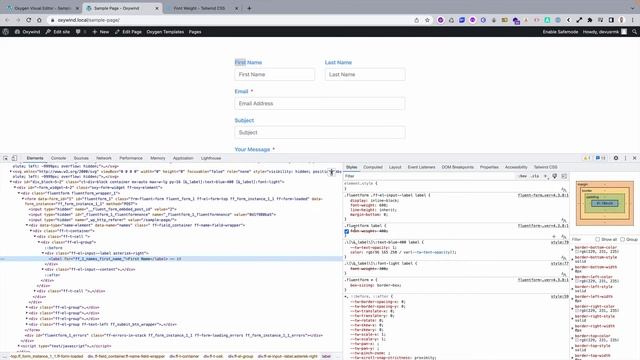Click the Email Address input field
Image resolution: width=640 pixels, height=360 pixels.
pos(320,104)
